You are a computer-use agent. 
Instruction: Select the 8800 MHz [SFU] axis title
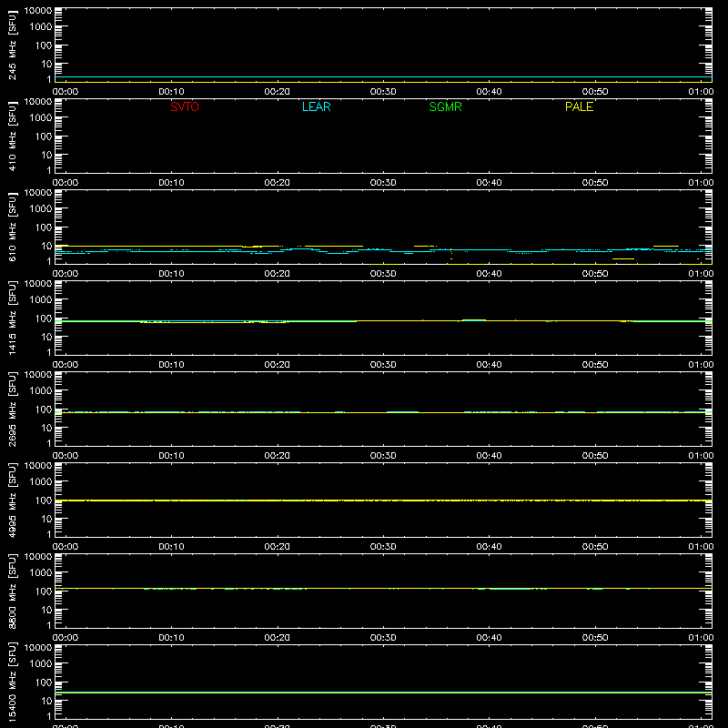pos(12,591)
